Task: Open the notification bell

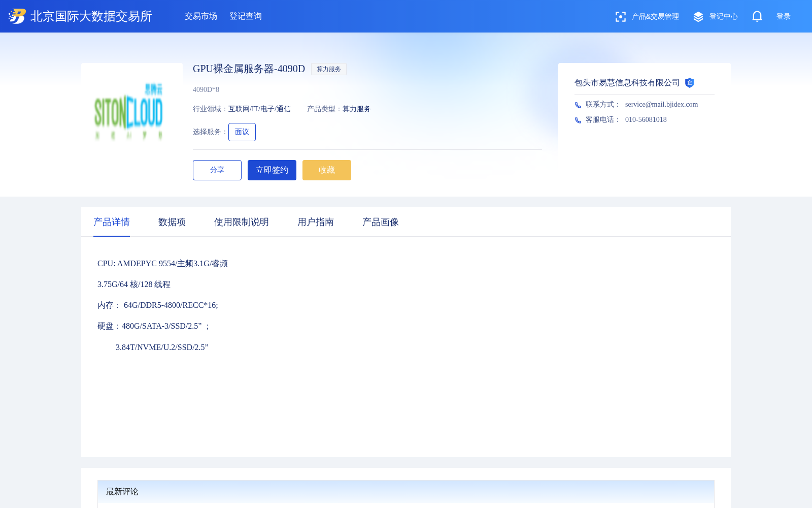Action: (x=757, y=17)
